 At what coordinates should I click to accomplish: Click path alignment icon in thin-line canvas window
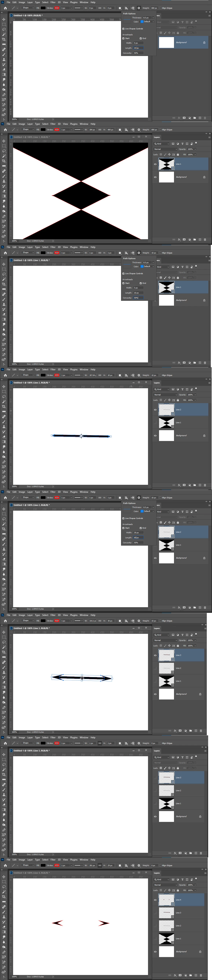pyautogui.click(x=126, y=375)
